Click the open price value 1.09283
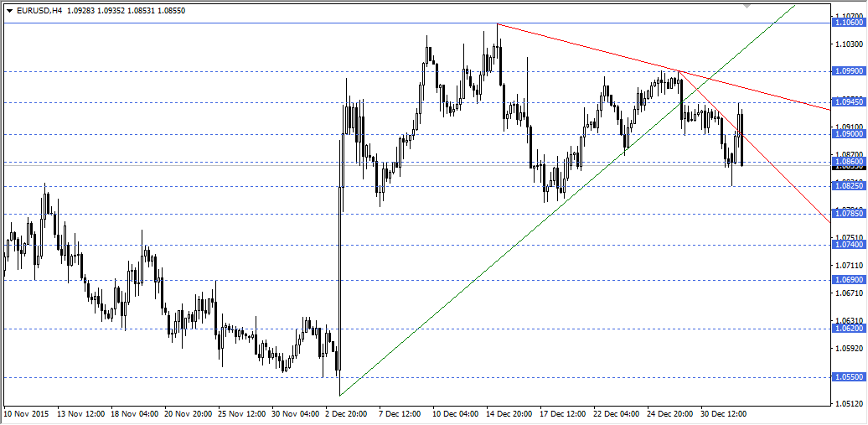The width and height of the screenshot is (868, 425). pyautogui.click(x=80, y=11)
